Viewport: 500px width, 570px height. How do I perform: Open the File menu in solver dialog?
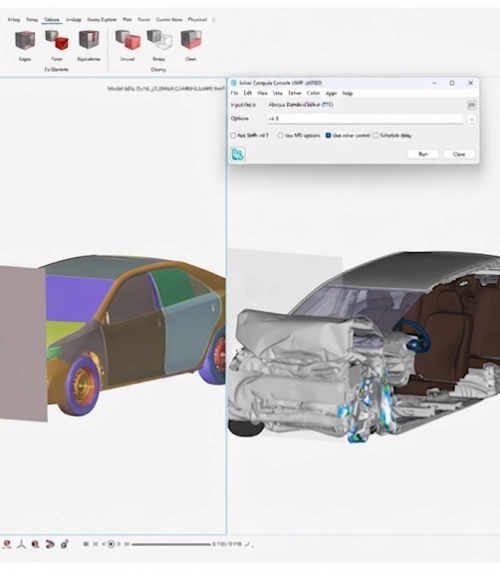coord(234,93)
